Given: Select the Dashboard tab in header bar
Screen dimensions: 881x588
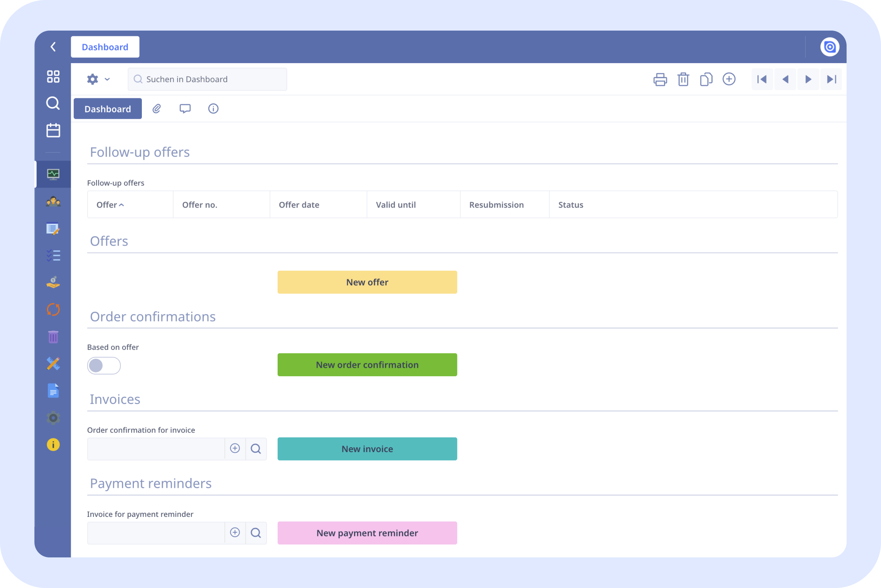Looking at the screenshot, I should coord(105,47).
